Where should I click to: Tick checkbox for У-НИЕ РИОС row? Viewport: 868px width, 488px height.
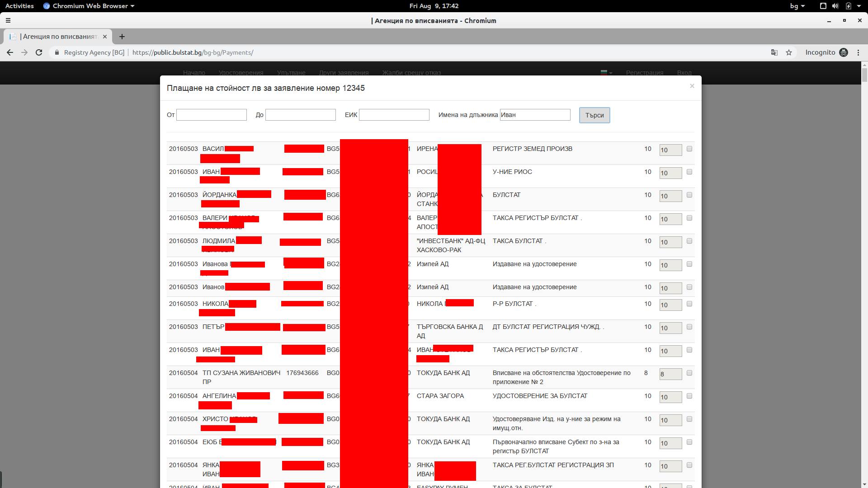(x=689, y=172)
